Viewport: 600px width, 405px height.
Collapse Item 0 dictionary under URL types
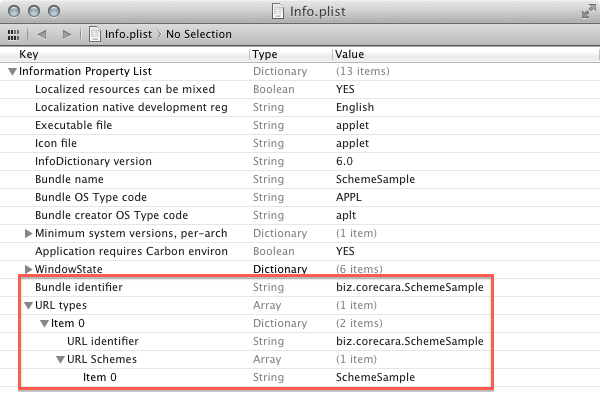coord(44,324)
